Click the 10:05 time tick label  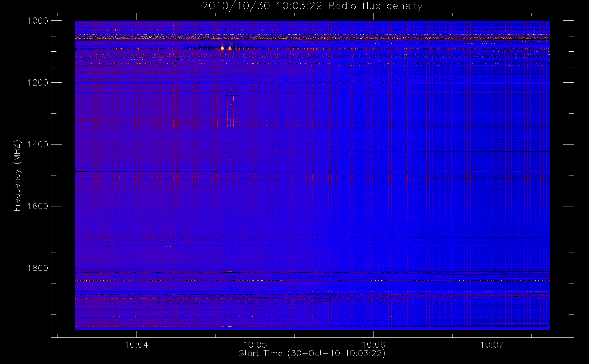coord(255,345)
